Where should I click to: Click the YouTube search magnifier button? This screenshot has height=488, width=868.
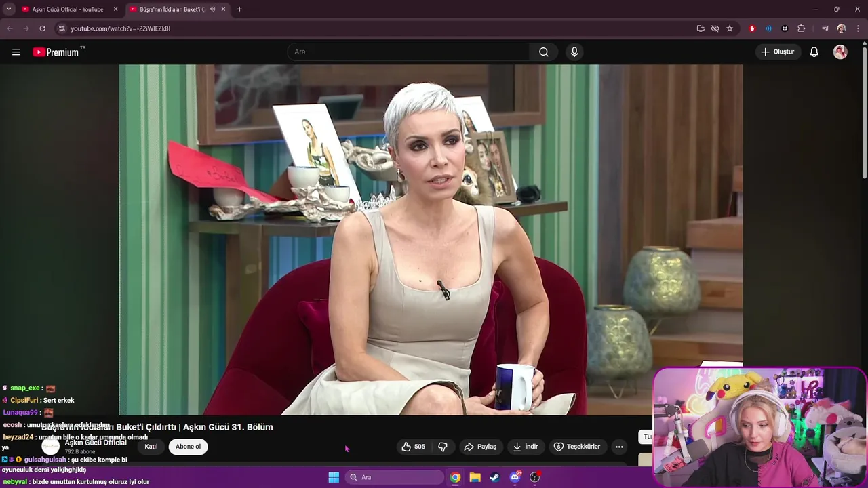pyautogui.click(x=544, y=52)
